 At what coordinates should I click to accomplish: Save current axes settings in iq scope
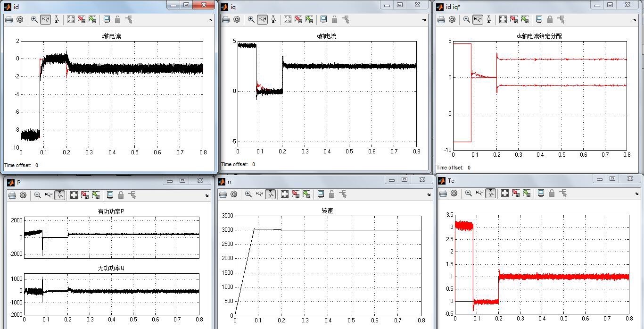point(298,19)
